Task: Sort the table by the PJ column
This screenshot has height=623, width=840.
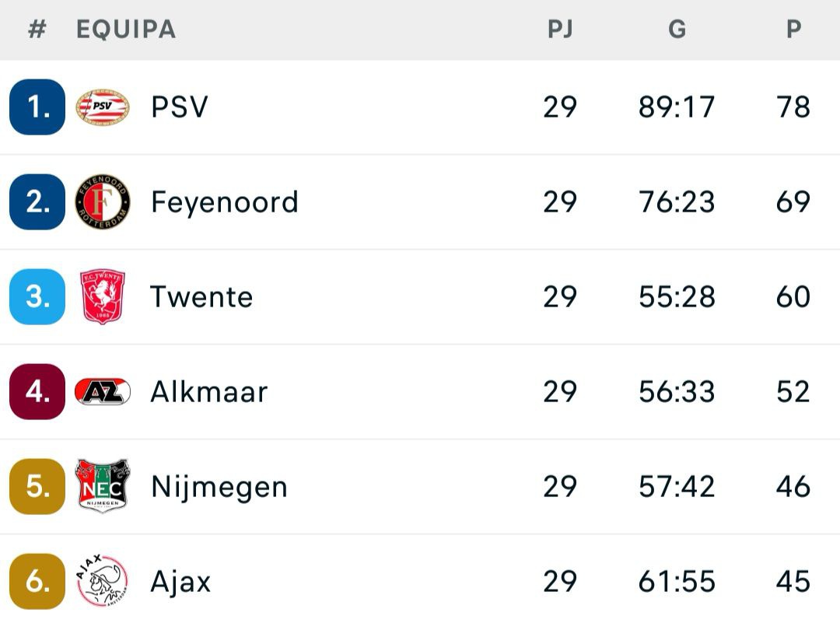Action: coord(561,30)
